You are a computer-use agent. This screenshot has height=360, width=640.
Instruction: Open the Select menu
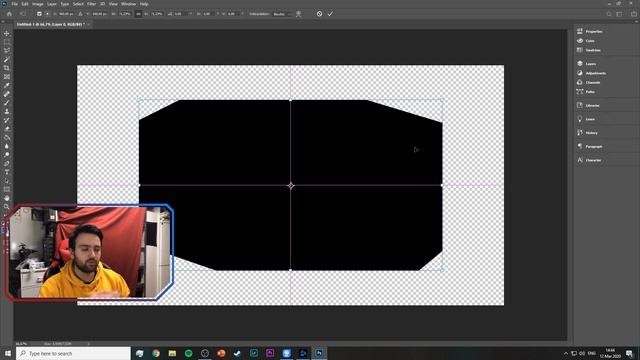pos(78,4)
